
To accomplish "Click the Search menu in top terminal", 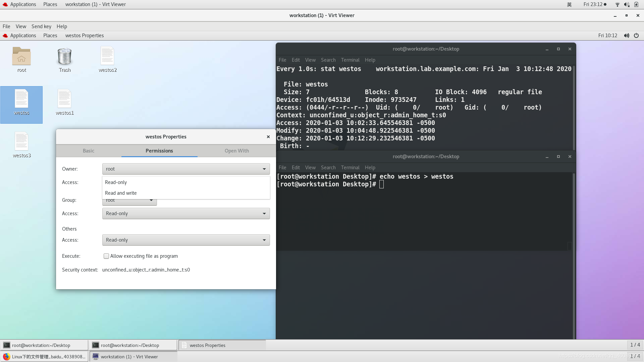I will (x=328, y=60).
